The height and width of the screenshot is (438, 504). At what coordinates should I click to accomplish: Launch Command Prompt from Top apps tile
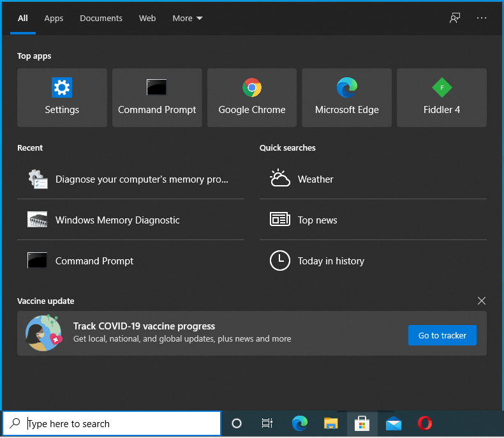157,98
